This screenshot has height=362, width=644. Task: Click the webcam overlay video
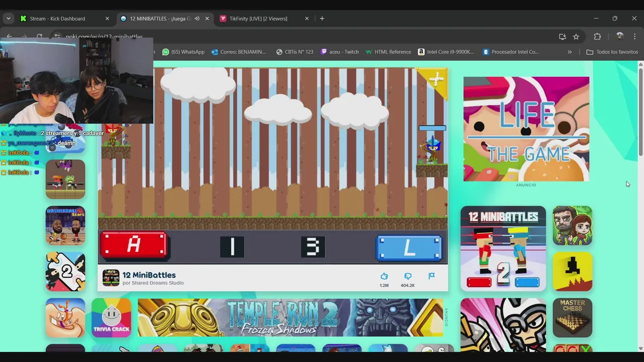76,80
